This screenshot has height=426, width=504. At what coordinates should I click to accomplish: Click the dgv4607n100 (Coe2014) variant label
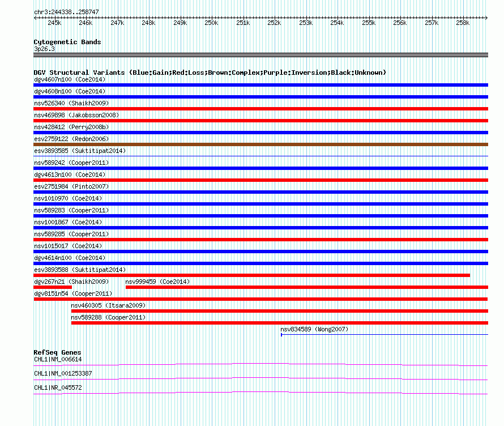(70, 79)
